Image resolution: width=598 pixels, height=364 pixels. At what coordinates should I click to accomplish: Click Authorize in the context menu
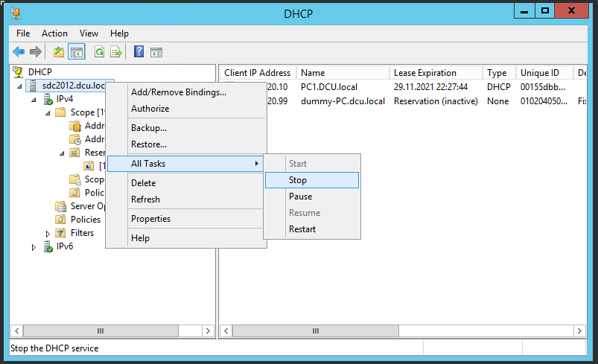coord(150,109)
